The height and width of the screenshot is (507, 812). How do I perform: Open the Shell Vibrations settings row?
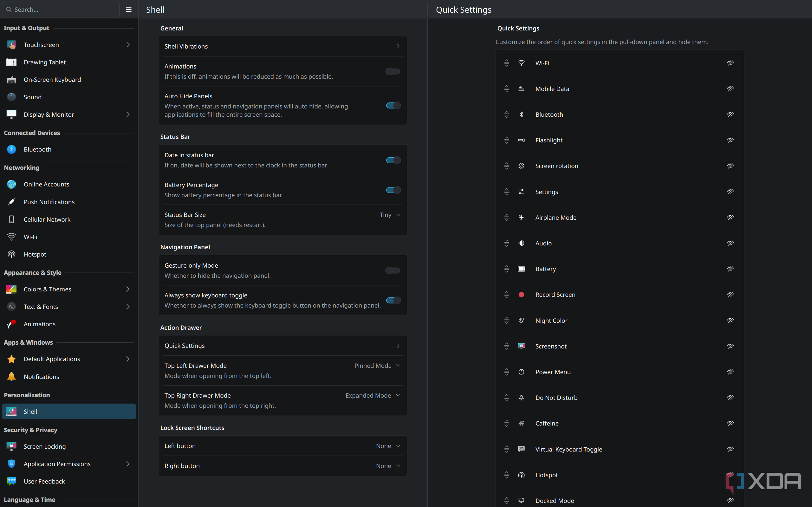click(x=282, y=46)
